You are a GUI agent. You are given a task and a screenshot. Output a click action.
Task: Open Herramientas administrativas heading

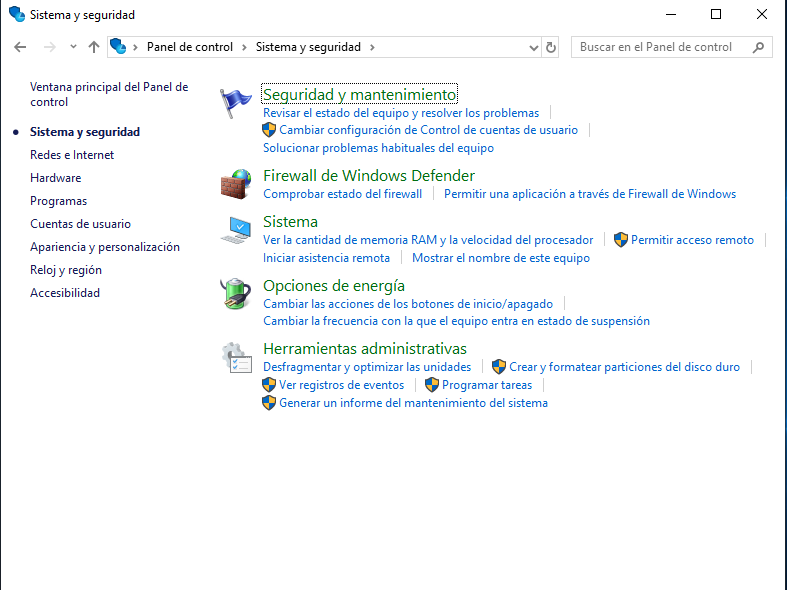[x=365, y=349]
